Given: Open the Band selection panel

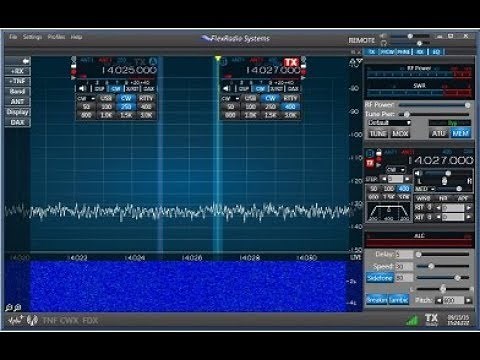Looking at the screenshot, I should coord(18,91).
